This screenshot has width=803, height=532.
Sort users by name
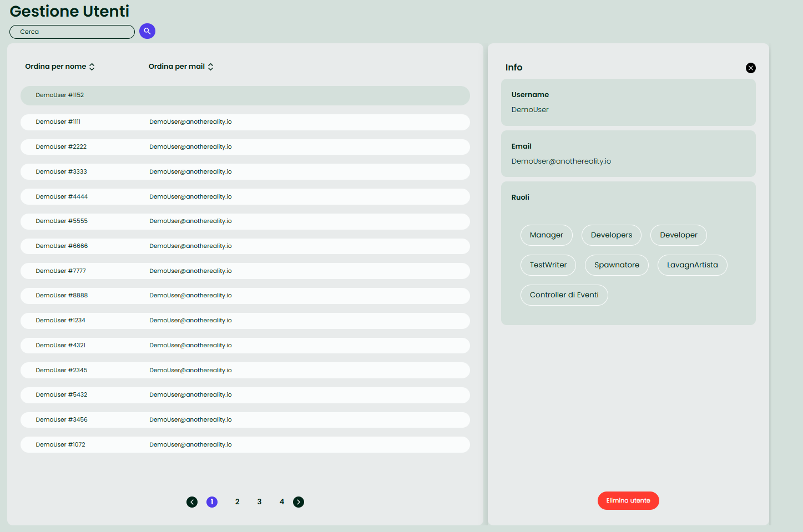60,67
